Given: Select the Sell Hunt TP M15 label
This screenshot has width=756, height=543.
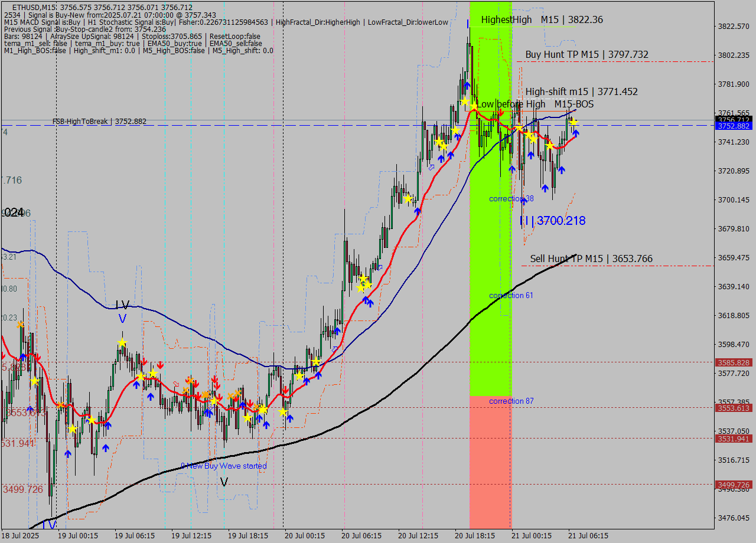Looking at the screenshot, I should 591,259.
